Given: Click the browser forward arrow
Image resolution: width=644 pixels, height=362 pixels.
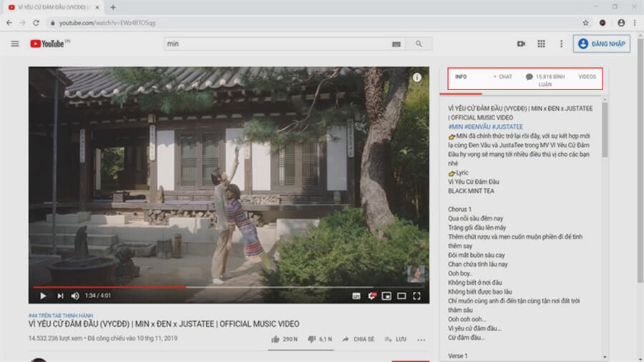Looking at the screenshot, I should pyautogui.click(x=23, y=23).
